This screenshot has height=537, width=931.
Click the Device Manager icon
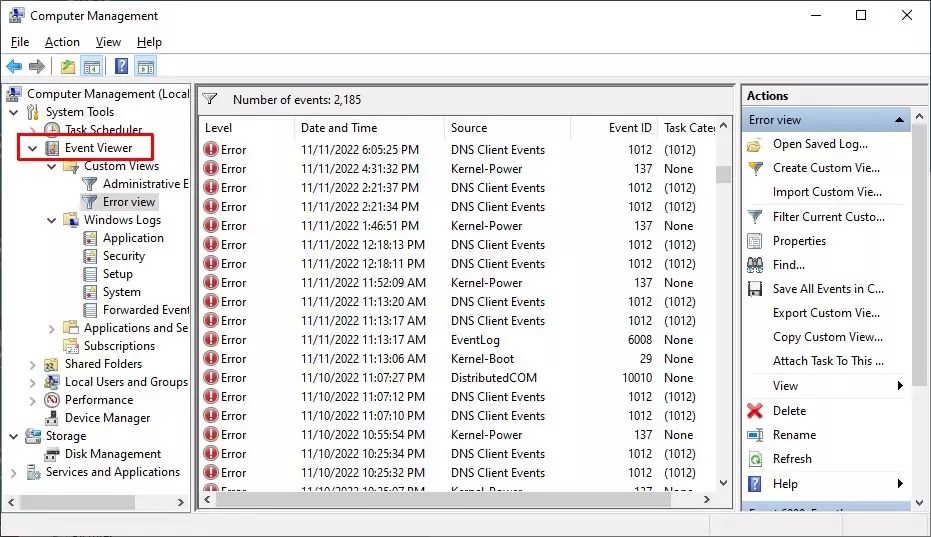pos(52,418)
